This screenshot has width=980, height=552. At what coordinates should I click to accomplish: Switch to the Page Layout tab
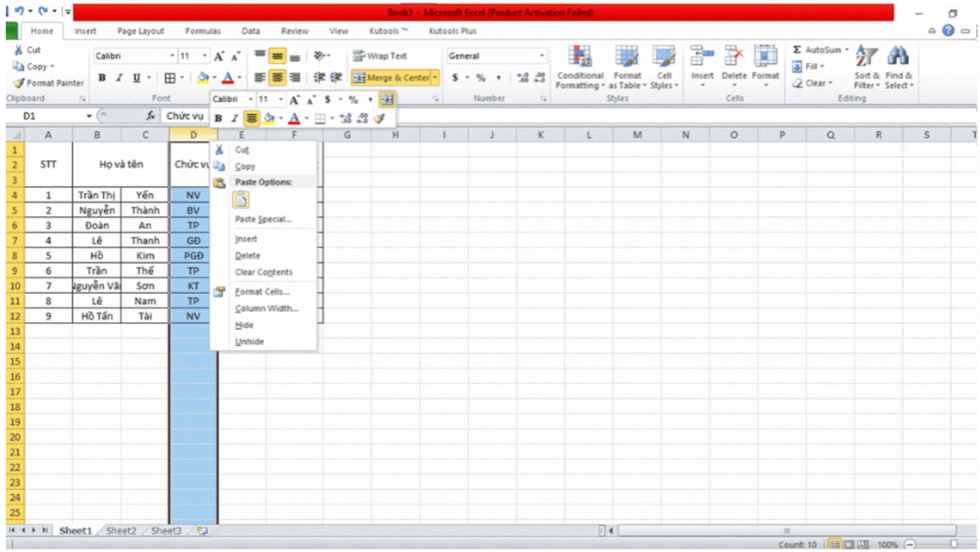coord(140,31)
